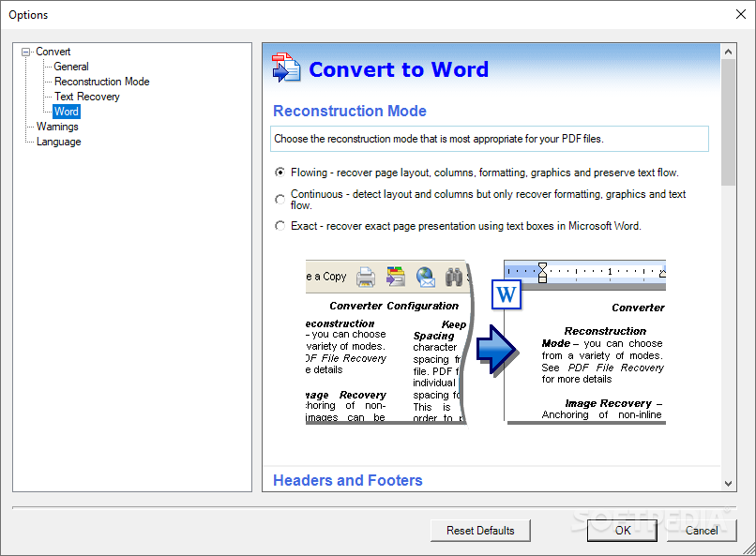The height and width of the screenshot is (556, 756).
Task: Click the Convert to Word title
Action: tap(399, 69)
